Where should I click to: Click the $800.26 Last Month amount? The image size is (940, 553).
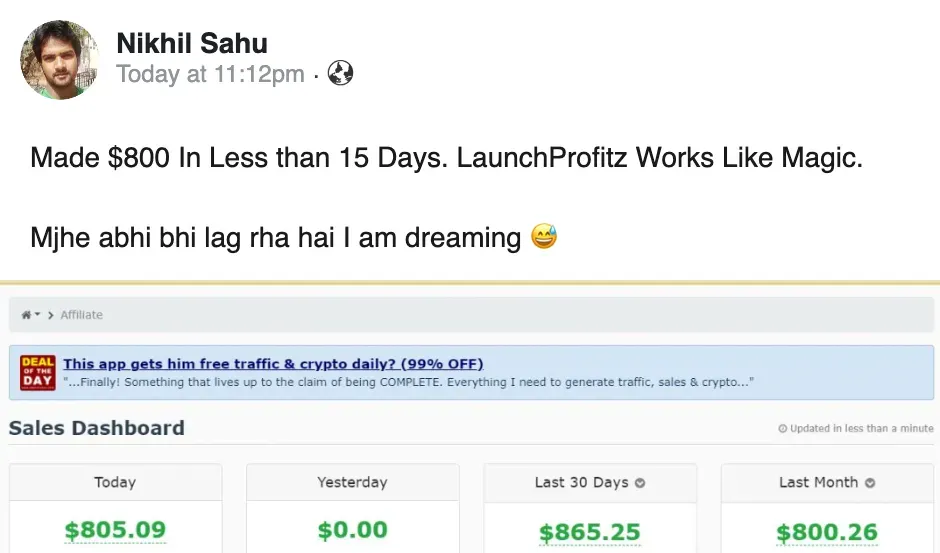827,532
